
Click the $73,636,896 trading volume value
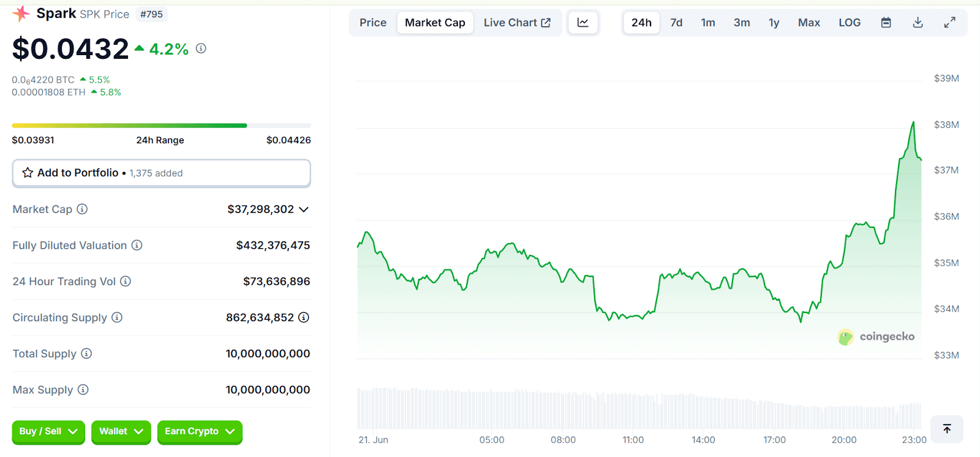tap(277, 281)
